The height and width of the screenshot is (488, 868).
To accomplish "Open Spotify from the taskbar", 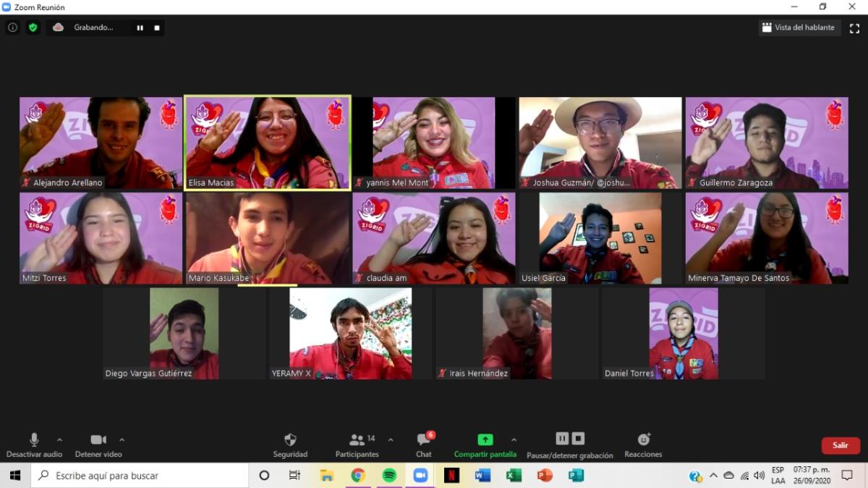I will pos(389,476).
